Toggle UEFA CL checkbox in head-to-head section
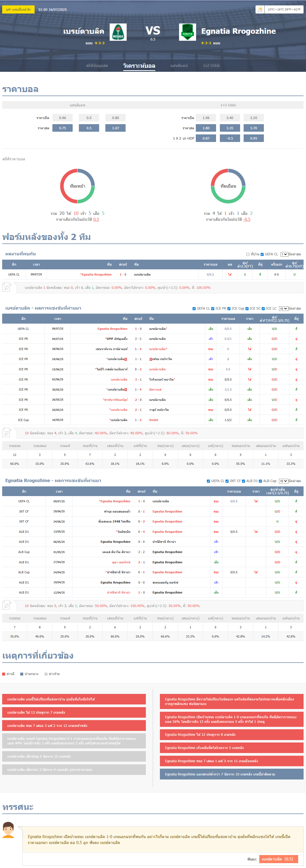Image resolution: width=306 pixels, height=868 pixels. tap(262, 255)
